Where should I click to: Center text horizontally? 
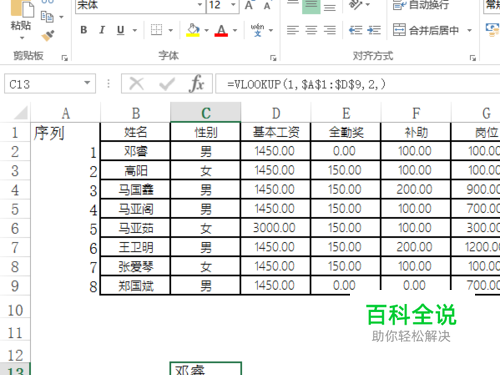tap(311, 30)
